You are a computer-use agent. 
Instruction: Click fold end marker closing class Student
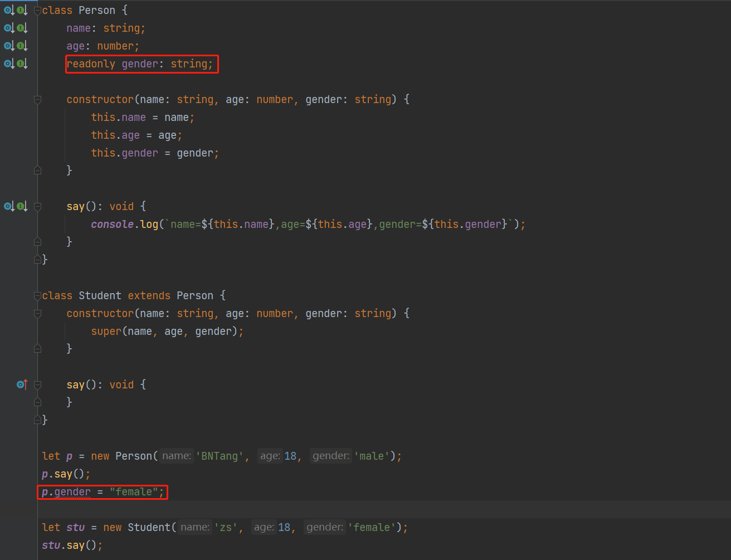click(37, 420)
